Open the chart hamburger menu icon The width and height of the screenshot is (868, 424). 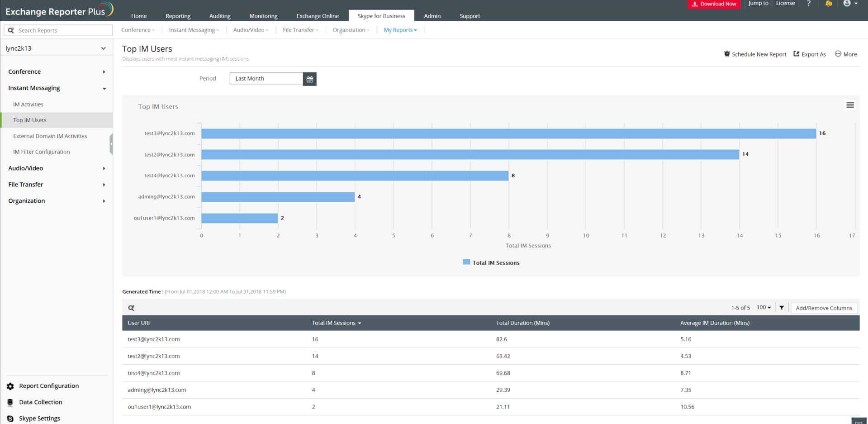pos(850,105)
